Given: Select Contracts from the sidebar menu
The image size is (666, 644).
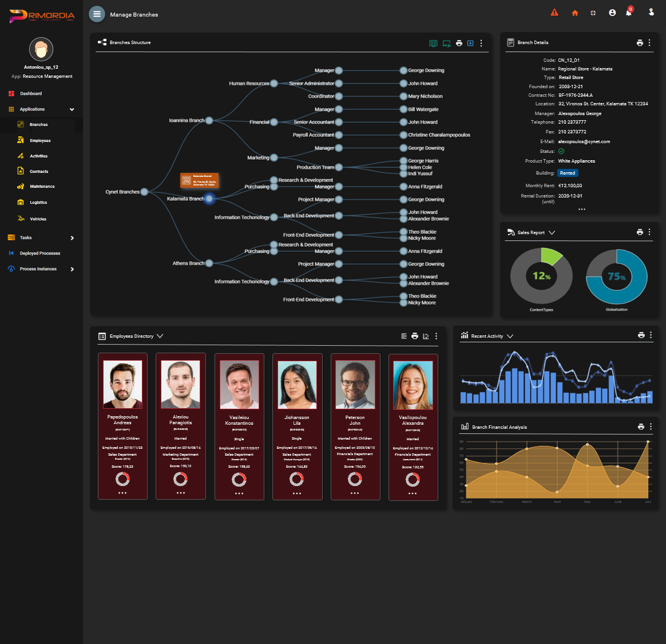Looking at the screenshot, I should [39, 171].
